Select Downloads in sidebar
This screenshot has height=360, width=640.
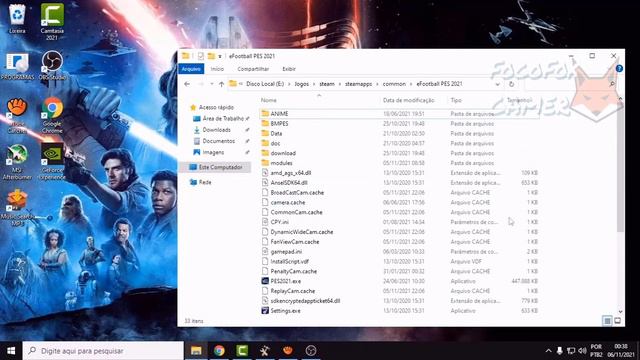coord(216,130)
